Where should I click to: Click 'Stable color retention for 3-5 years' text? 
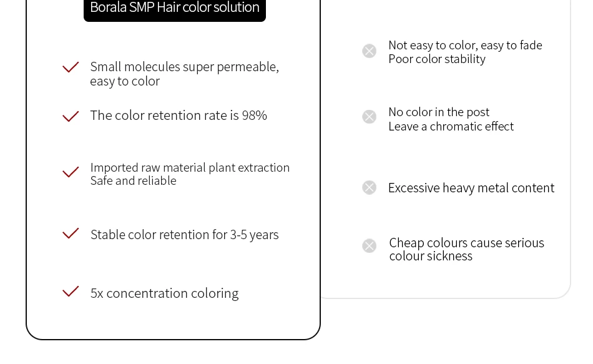point(185,235)
